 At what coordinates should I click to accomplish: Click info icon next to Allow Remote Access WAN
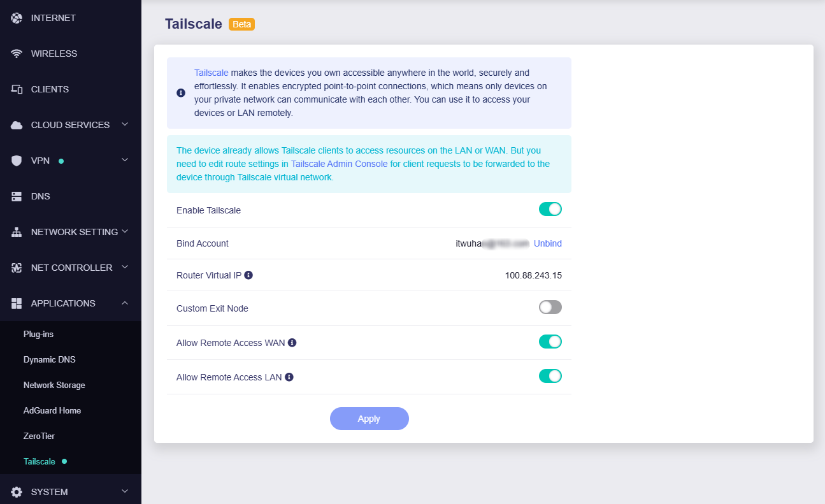pyautogui.click(x=292, y=343)
